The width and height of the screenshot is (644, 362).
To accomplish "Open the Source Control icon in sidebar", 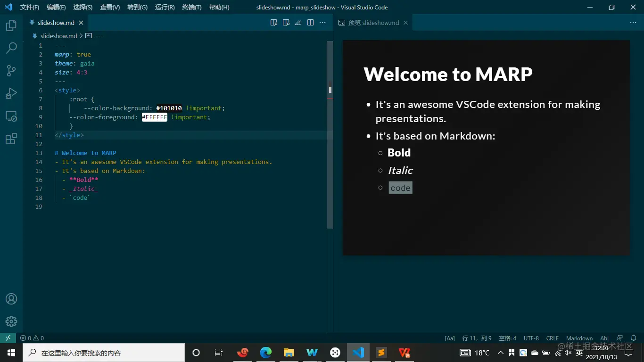I will point(11,70).
